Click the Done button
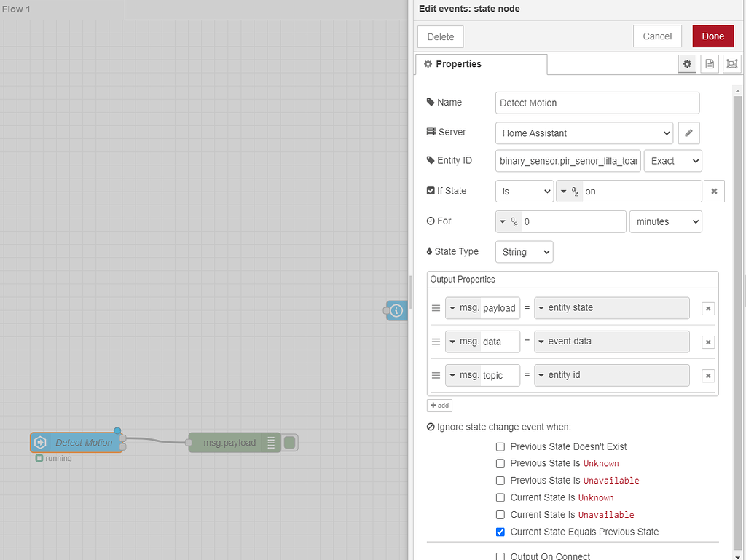 [712, 36]
